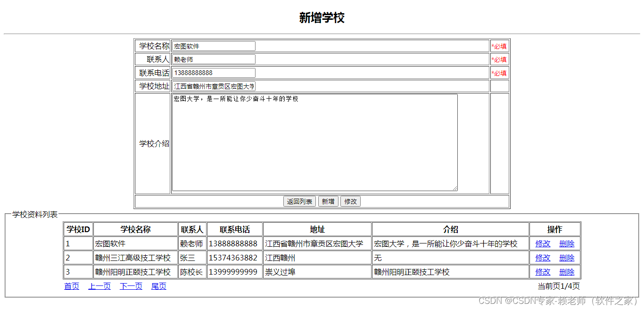
Task: Select the 学校介绍 form label
Action: click(154, 143)
